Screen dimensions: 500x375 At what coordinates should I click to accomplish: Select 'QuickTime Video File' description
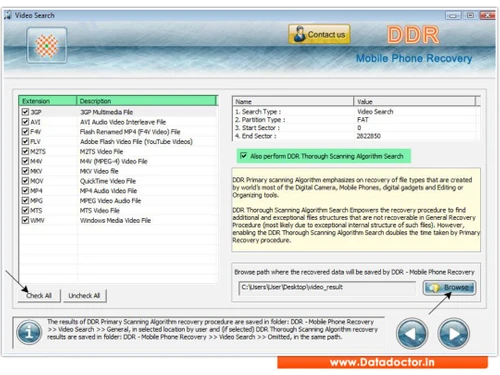pos(108,181)
